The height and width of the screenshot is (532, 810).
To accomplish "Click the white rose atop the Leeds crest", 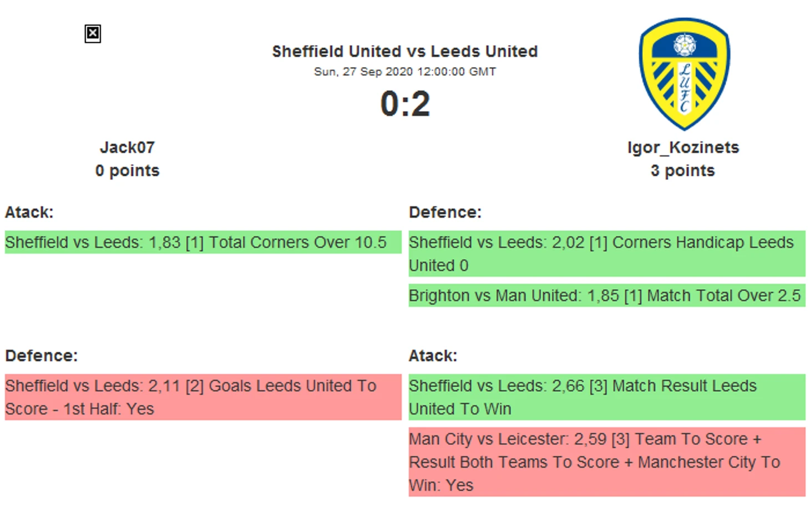I will tap(684, 44).
